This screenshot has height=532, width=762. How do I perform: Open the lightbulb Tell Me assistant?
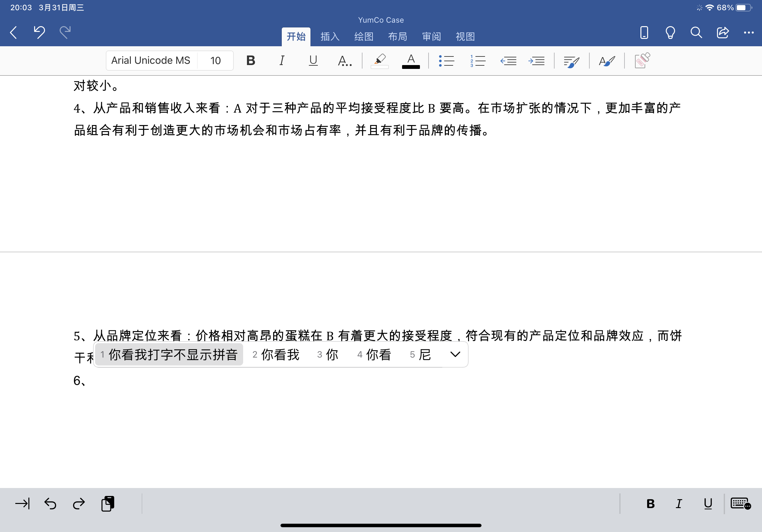(670, 33)
